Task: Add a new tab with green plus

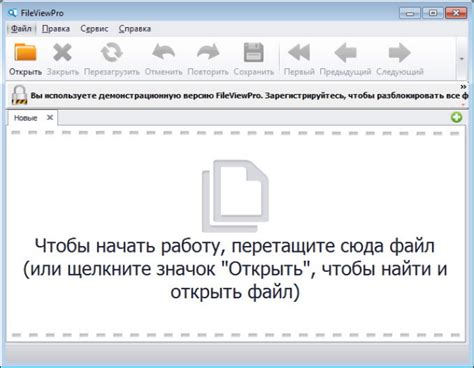Action: pos(456,117)
